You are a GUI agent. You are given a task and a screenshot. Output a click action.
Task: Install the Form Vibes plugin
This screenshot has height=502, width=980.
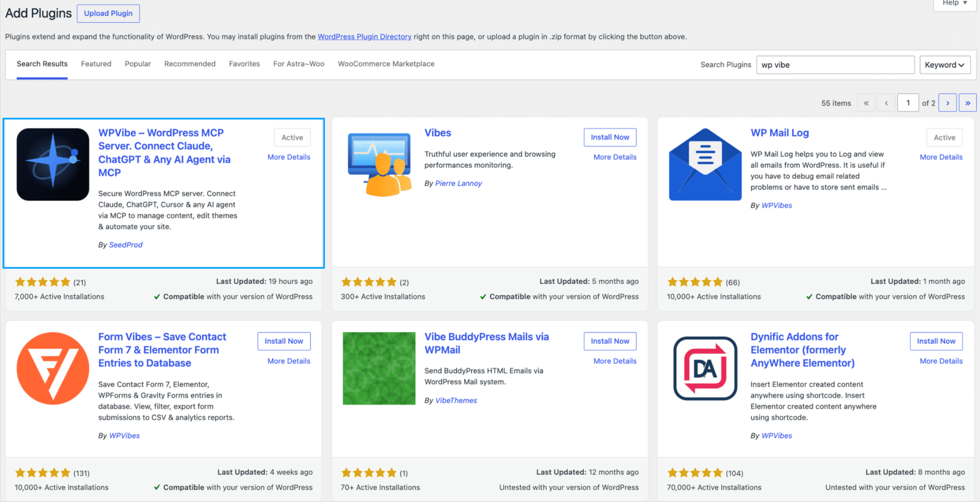coord(284,341)
